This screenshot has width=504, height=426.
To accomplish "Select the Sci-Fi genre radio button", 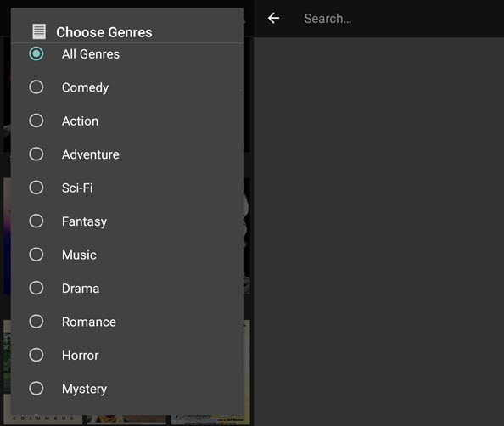I will pyautogui.click(x=36, y=188).
